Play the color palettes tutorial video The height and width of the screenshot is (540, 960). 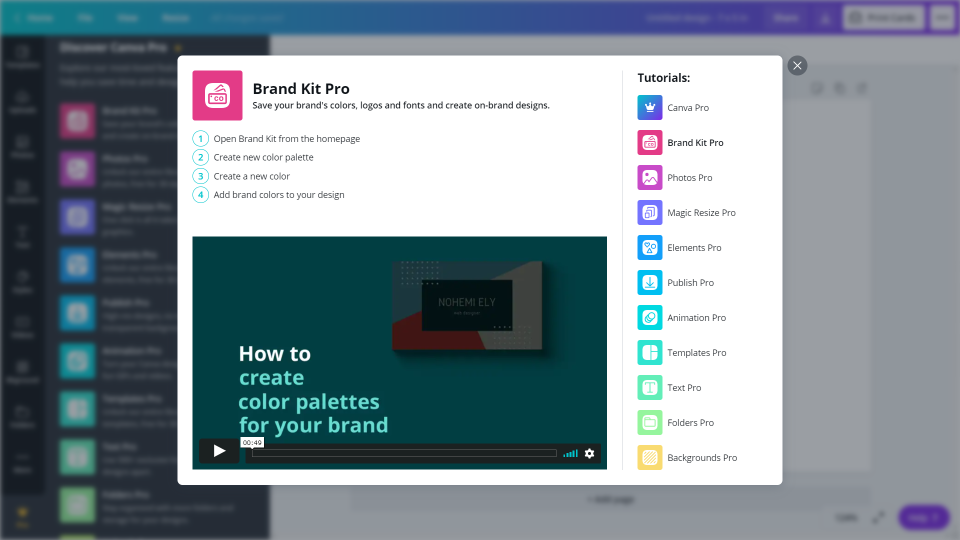click(x=219, y=451)
